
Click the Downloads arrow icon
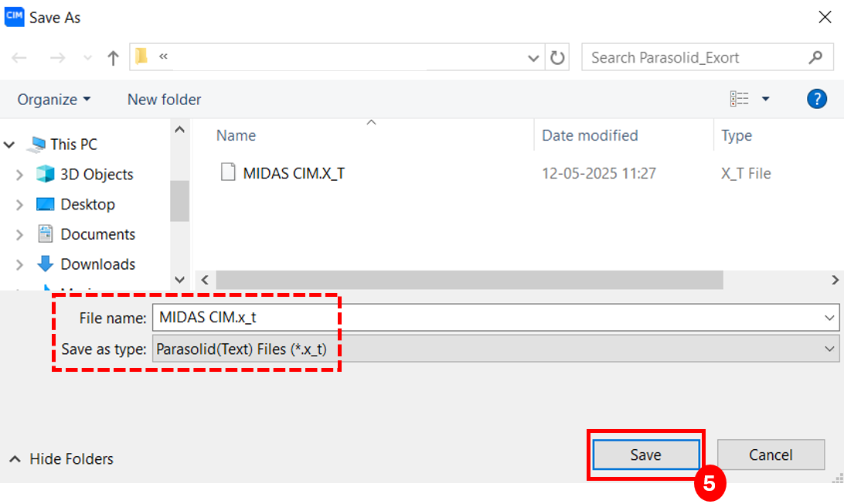point(45,264)
